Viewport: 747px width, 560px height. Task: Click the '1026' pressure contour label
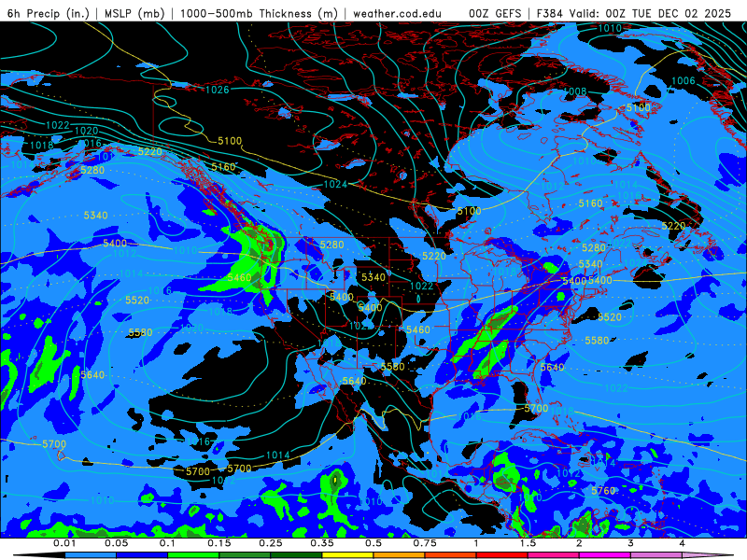[x=218, y=90]
